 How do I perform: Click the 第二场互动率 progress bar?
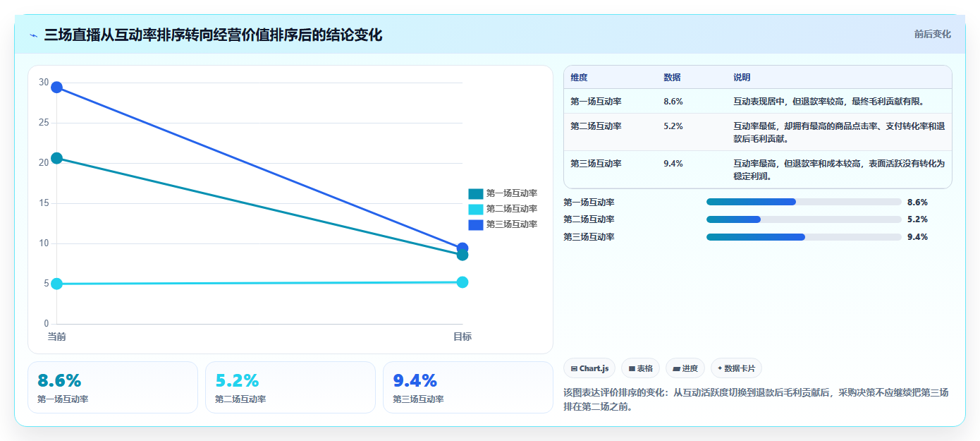point(804,219)
